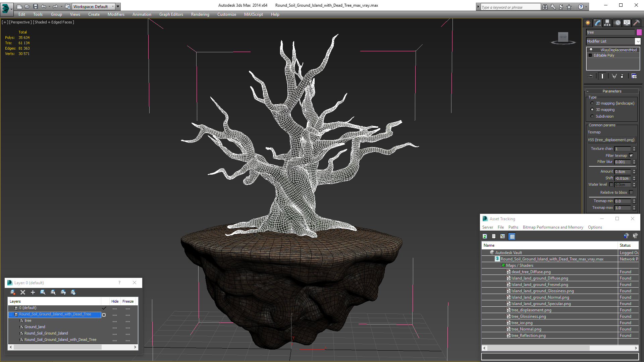The width and height of the screenshot is (644, 362).
Task: Open the MAXScript menu
Action: tap(253, 14)
